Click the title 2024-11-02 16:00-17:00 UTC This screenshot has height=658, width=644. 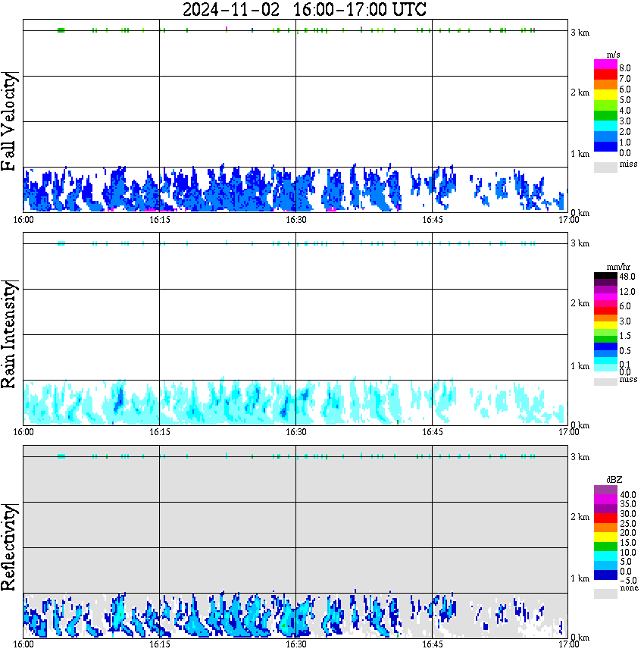304,10
